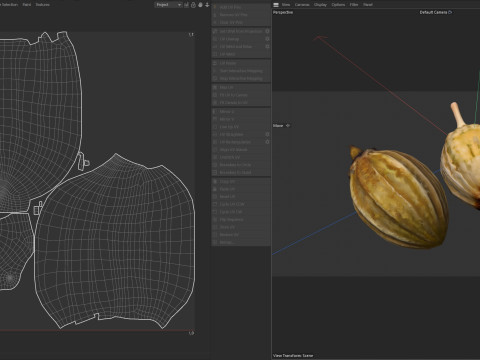Click the Boundary to Circle icon
This screenshot has width=480, height=360.
[215, 165]
